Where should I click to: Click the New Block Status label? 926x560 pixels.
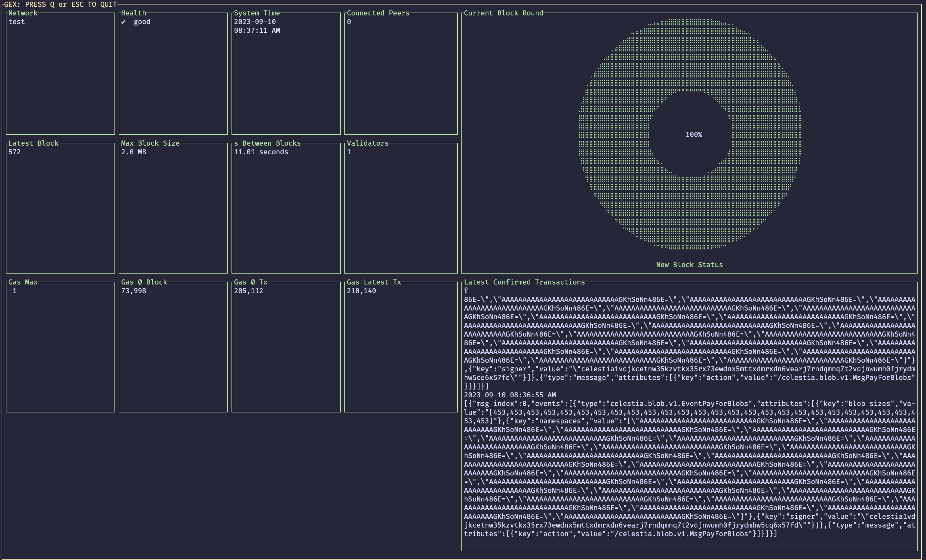click(x=689, y=265)
